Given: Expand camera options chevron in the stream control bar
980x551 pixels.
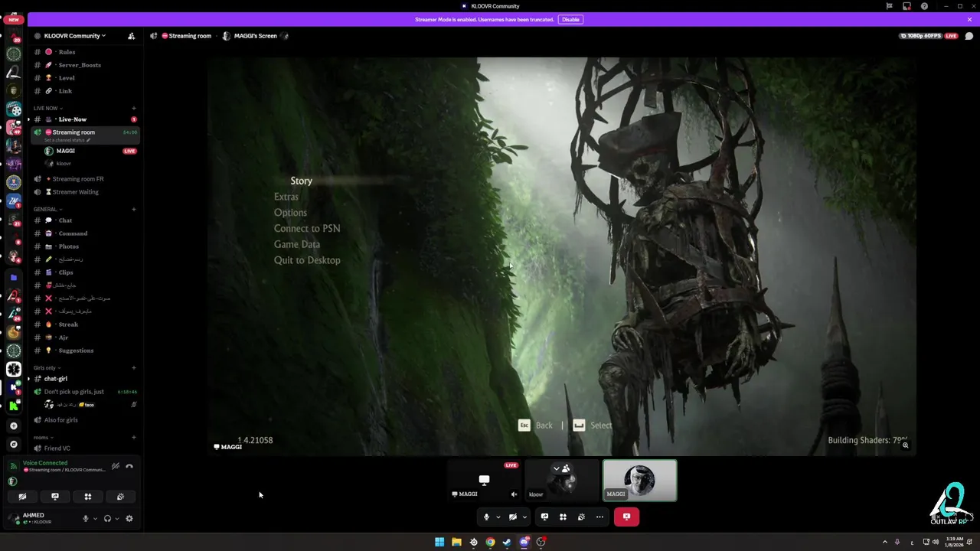Looking at the screenshot, I should pyautogui.click(x=524, y=517).
